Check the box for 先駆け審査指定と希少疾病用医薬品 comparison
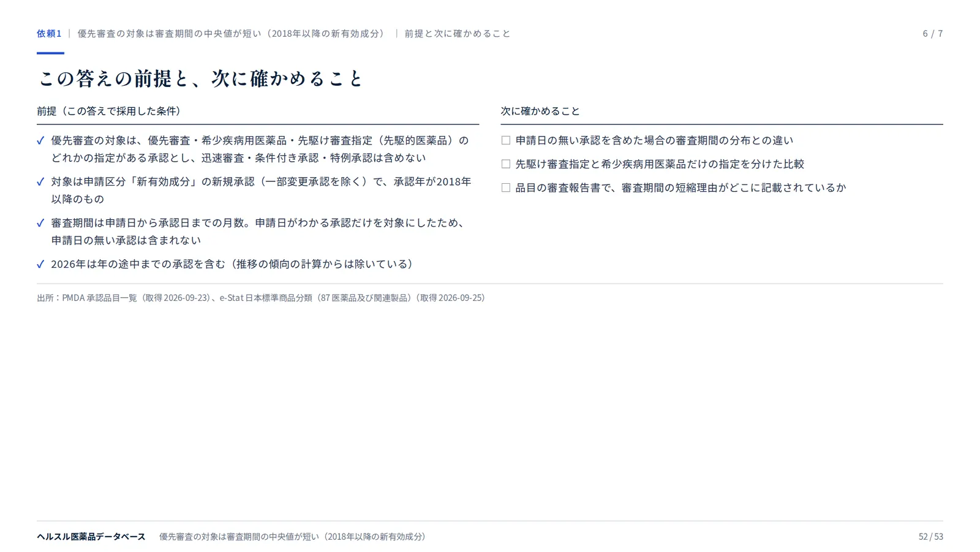This screenshot has height=552, width=980. [x=505, y=164]
